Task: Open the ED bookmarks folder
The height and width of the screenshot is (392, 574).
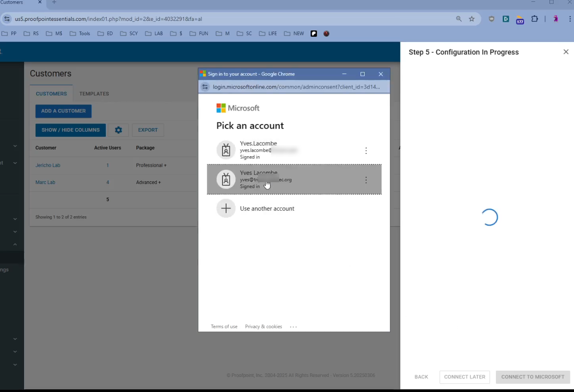Action: tap(105, 34)
